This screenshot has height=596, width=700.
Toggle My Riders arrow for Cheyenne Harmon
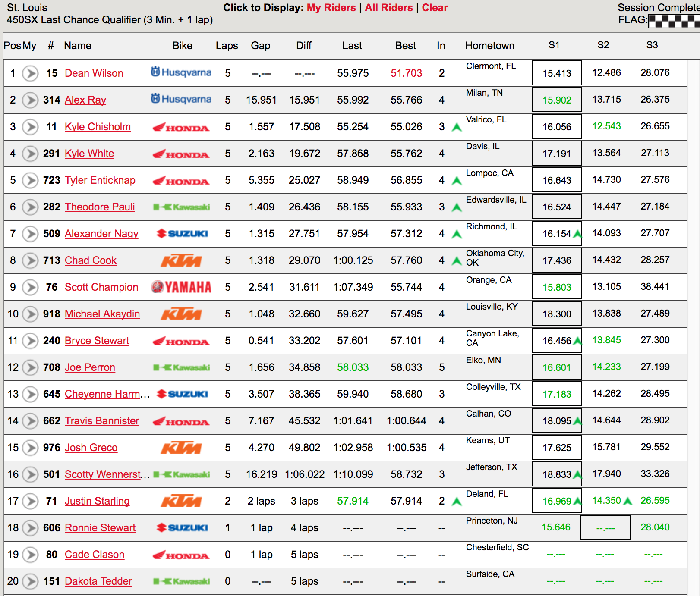click(30, 394)
